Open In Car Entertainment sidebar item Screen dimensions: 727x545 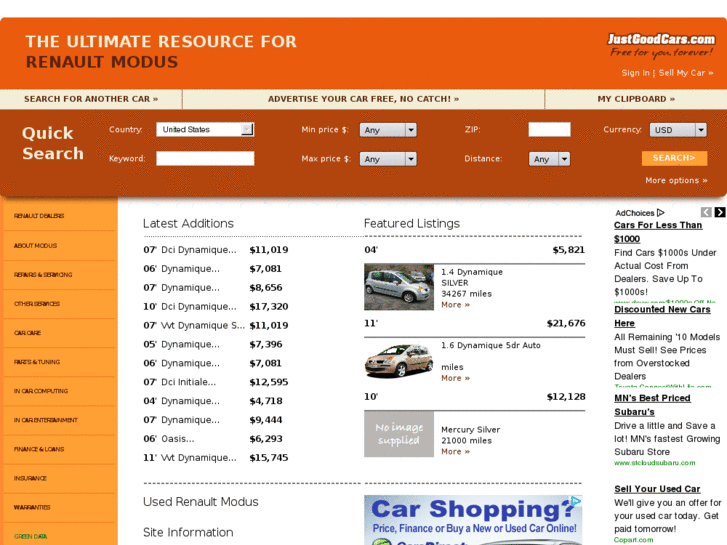tap(46, 420)
